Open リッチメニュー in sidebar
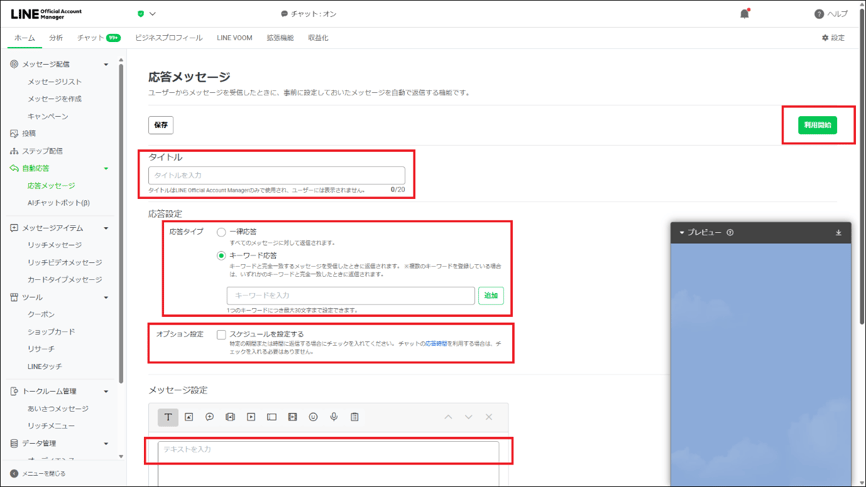This screenshot has height=487, width=866. pos(51,426)
